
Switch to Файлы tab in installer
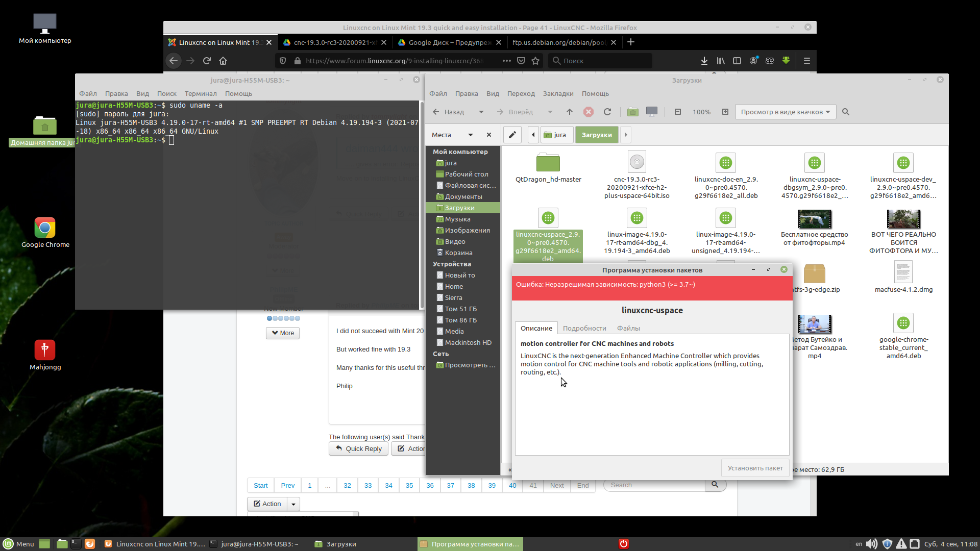628,328
